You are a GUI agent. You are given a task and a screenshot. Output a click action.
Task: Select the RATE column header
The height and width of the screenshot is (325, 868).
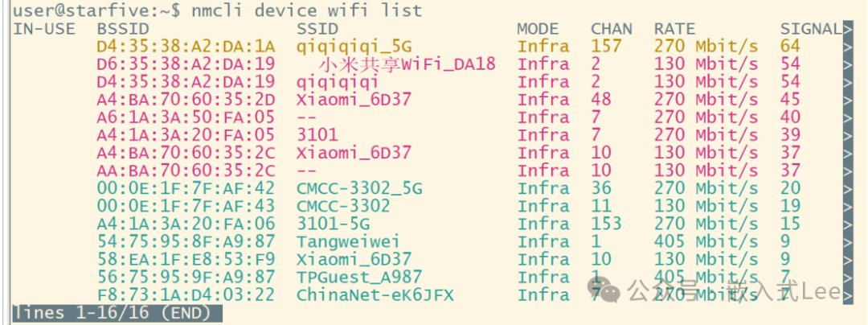[x=674, y=30]
